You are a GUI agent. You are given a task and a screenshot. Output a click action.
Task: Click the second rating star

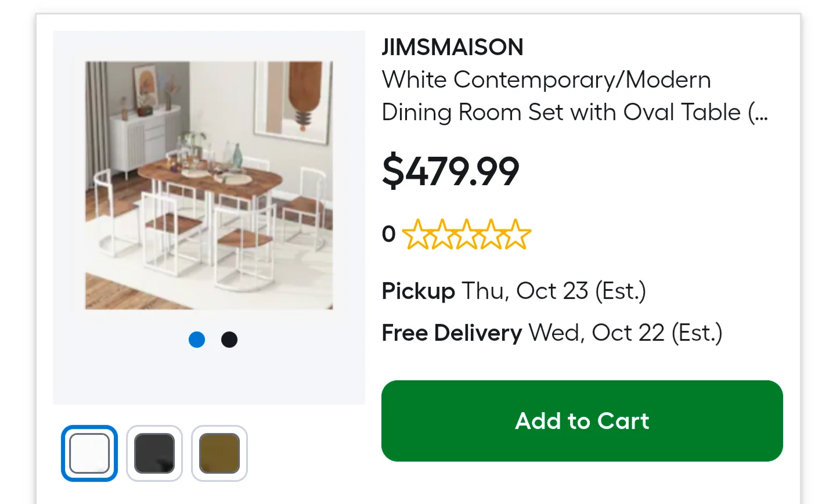tap(444, 234)
